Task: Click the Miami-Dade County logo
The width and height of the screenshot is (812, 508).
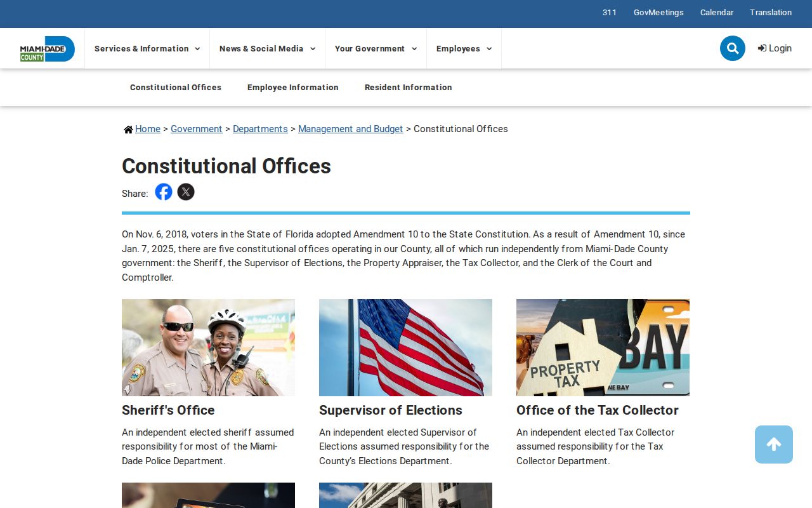Action: click(x=48, y=49)
